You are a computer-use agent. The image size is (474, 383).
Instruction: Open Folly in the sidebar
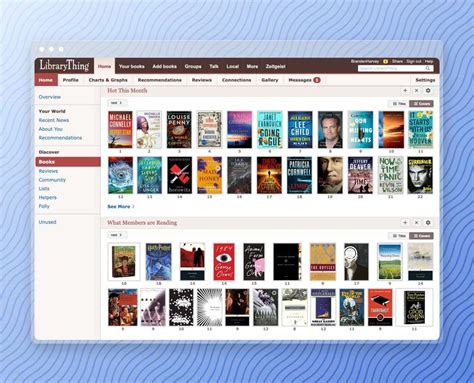pyautogui.click(x=44, y=206)
